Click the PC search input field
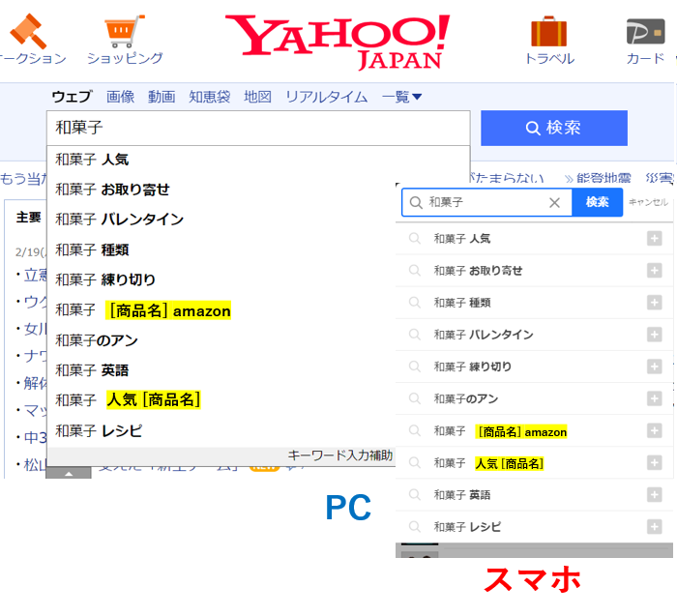677x616 pixels. pos(257,128)
